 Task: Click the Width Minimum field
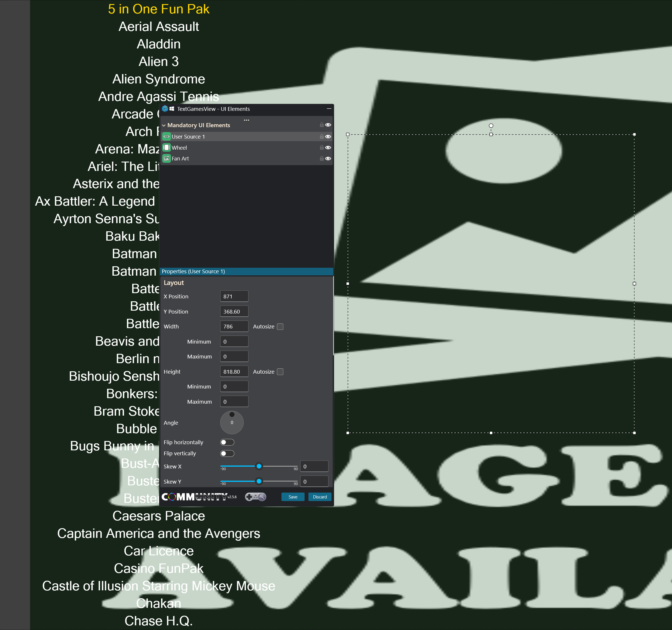pyautogui.click(x=234, y=342)
